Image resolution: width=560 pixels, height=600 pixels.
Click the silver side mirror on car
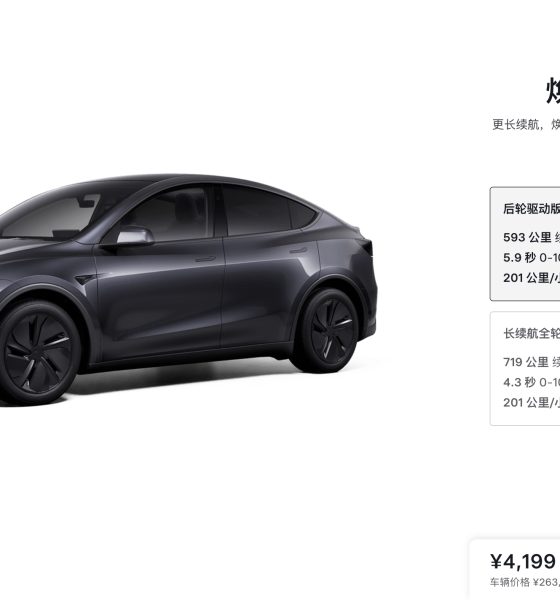point(135,236)
